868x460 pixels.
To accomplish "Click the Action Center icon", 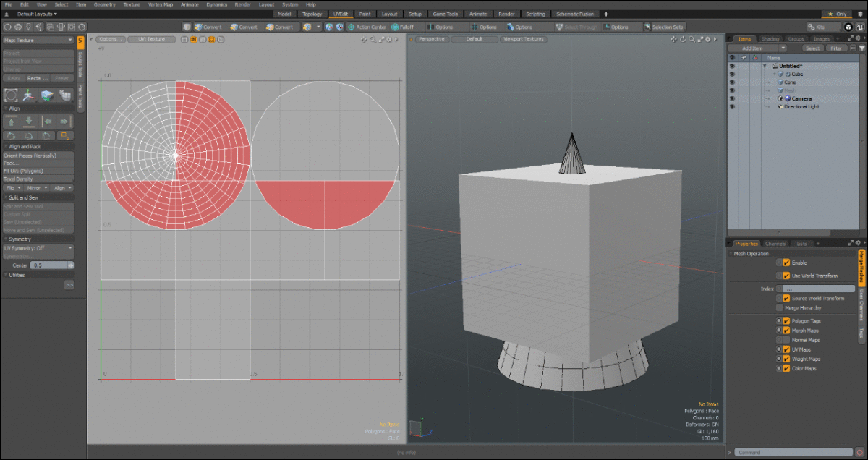I will [351, 27].
